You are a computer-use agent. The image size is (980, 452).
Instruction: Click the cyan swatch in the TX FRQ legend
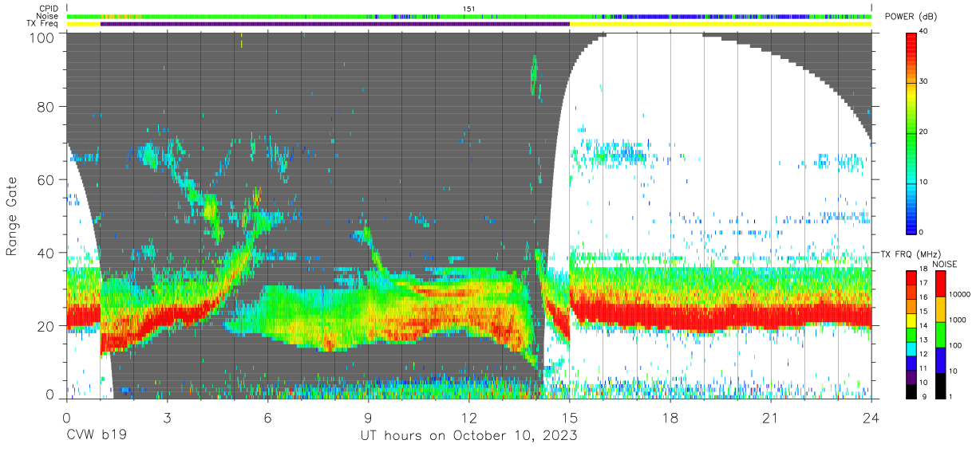click(912, 348)
